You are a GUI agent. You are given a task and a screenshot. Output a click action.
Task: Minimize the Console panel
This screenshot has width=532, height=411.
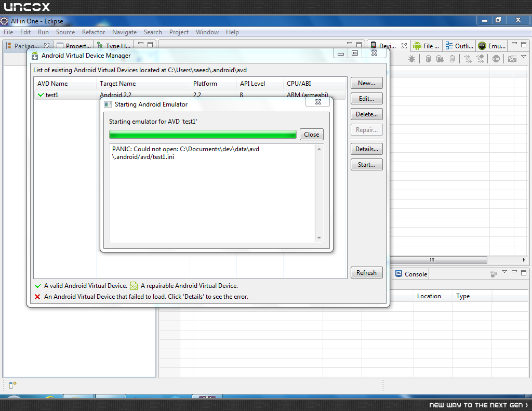514,272
